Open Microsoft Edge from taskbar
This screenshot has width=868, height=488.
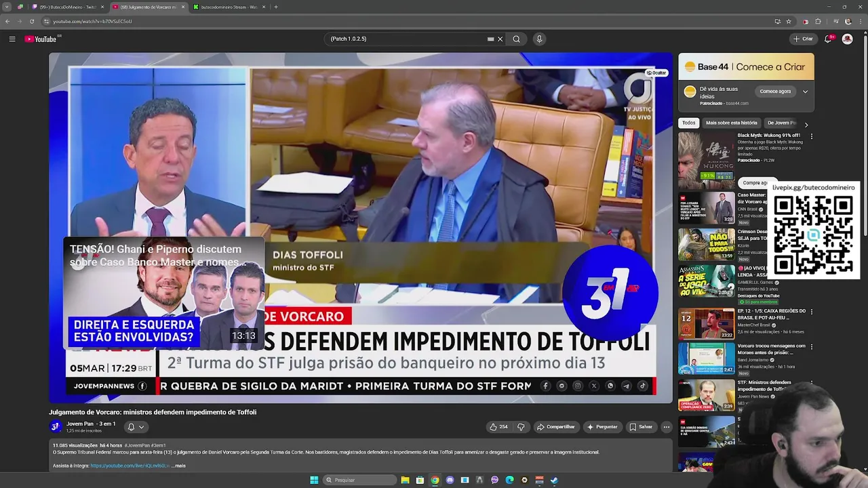pos(509,480)
